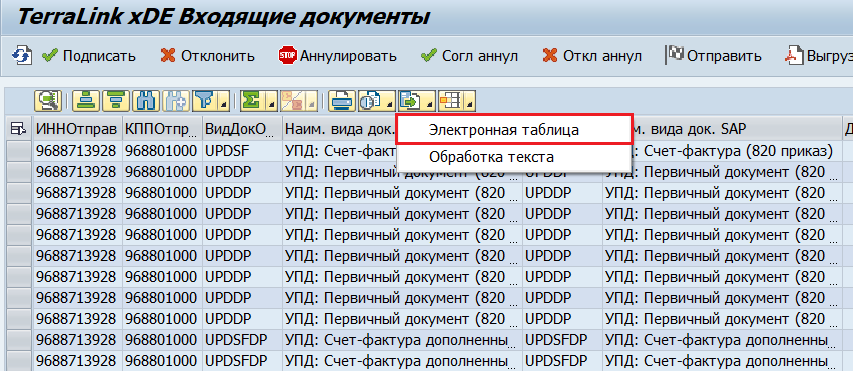The height and width of the screenshot is (371, 853).
Task: Set a filter with the funnel icon
Action: (x=205, y=101)
